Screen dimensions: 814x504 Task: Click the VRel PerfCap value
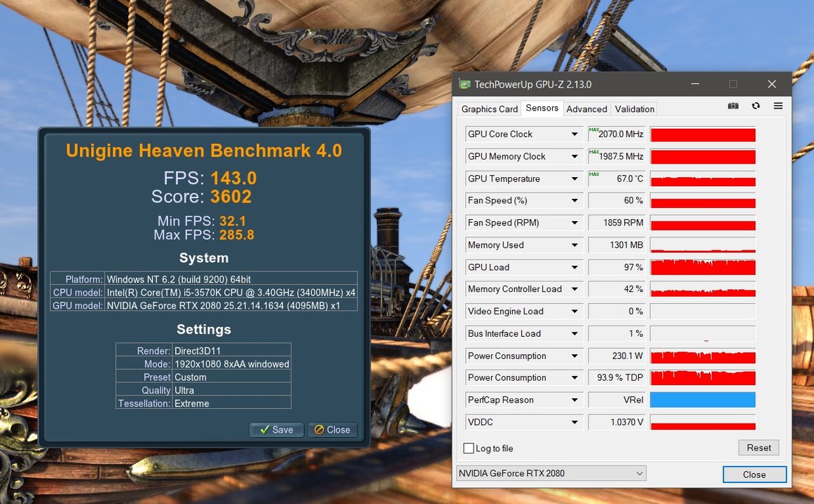point(616,400)
